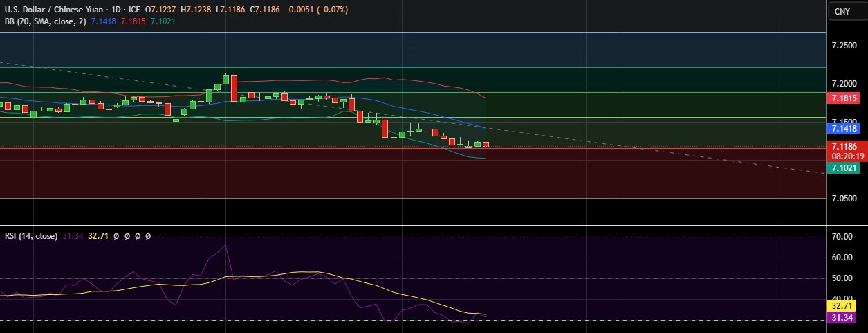Image resolution: width=868 pixels, height=333 pixels.
Task: Click the yellow 32.71 value in RSI legend
Action: pos(100,236)
